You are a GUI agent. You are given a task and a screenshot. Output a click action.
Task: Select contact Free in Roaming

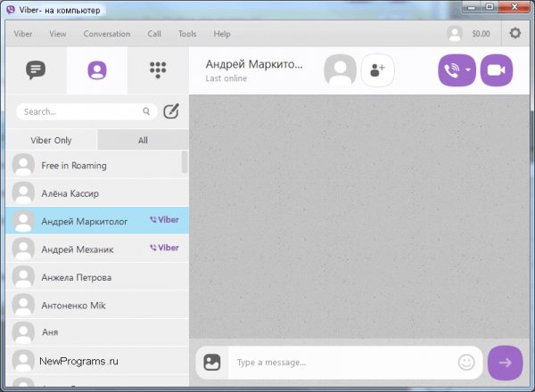point(97,165)
